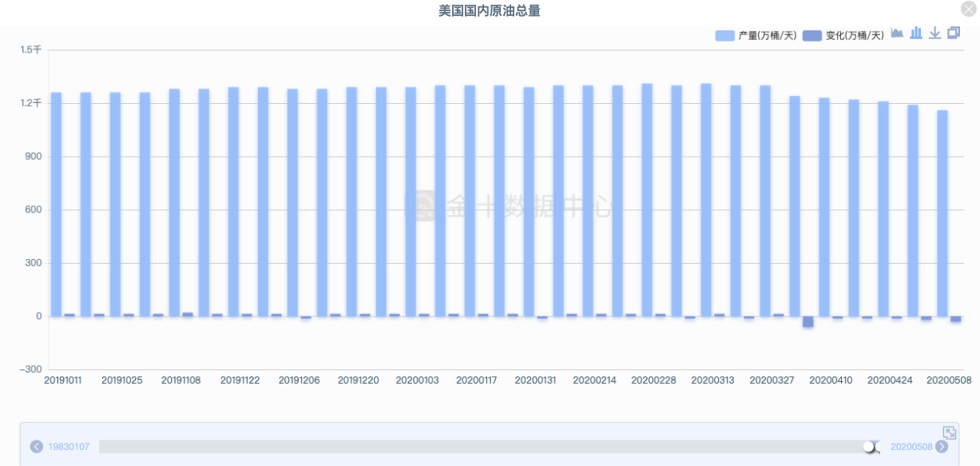The height and width of the screenshot is (466, 980).
Task: Toggle 变化(万桶/天) legend series
Action: click(843, 35)
